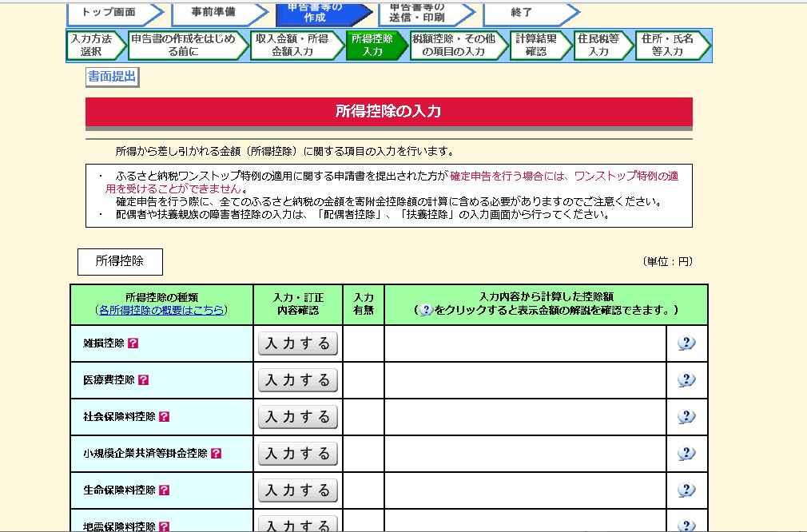Click red help icon beside 生命保険料控除
Image resolution: width=807 pixels, height=532 pixels.
(x=164, y=490)
